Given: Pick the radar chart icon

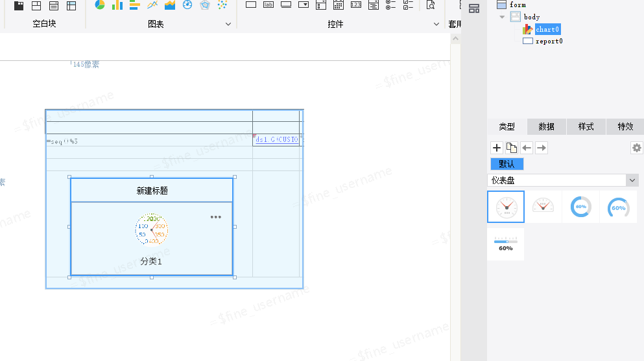Looking at the screenshot, I should click(x=205, y=5).
